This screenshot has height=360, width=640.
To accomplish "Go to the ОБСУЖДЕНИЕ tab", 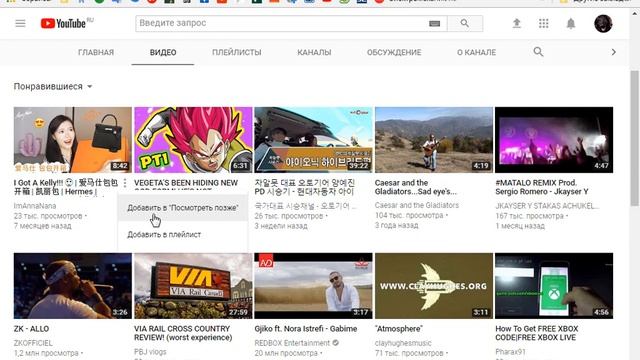I will 394,52.
